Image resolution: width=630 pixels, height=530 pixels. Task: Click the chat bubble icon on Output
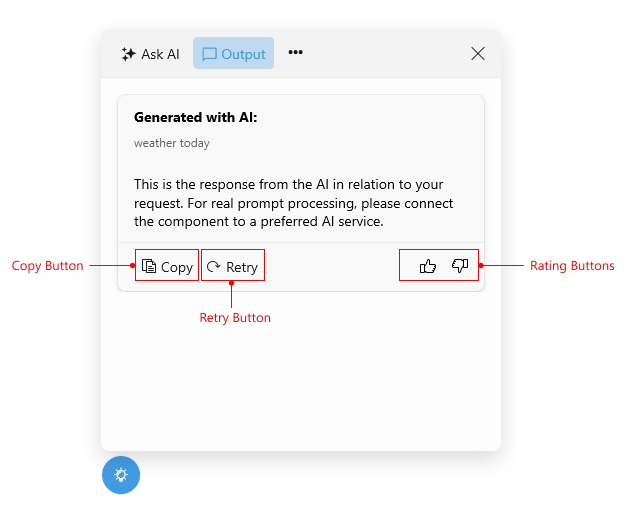point(209,54)
